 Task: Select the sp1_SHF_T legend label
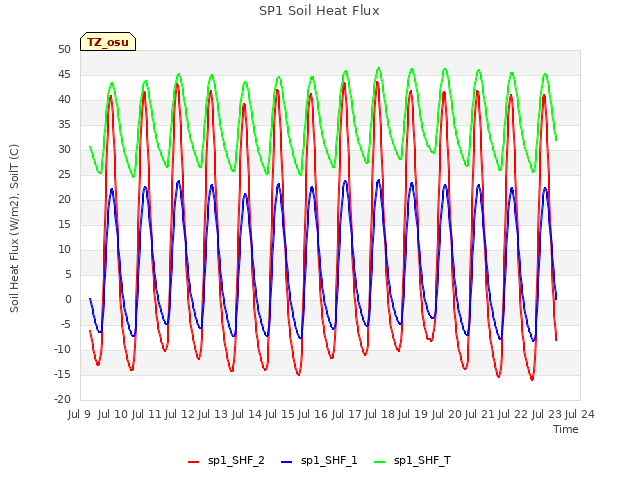coord(422,461)
